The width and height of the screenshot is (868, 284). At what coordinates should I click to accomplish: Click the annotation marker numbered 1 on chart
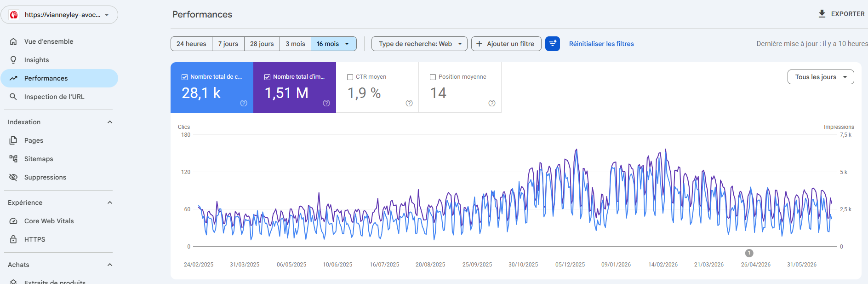(x=749, y=253)
